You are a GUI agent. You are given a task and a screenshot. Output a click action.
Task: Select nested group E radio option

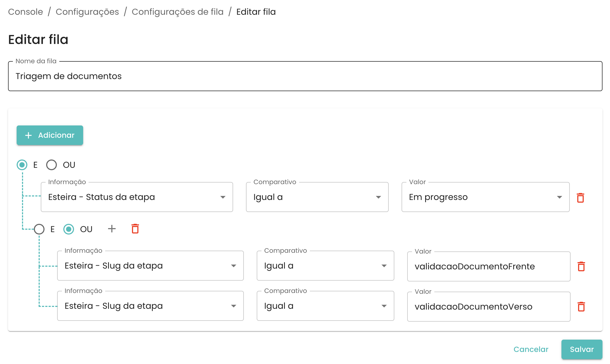pos(39,229)
